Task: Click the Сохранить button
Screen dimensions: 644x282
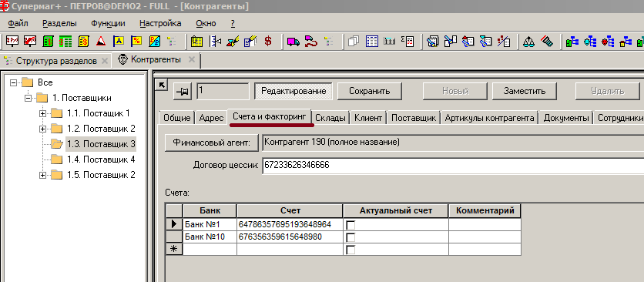Action: coord(369,91)
